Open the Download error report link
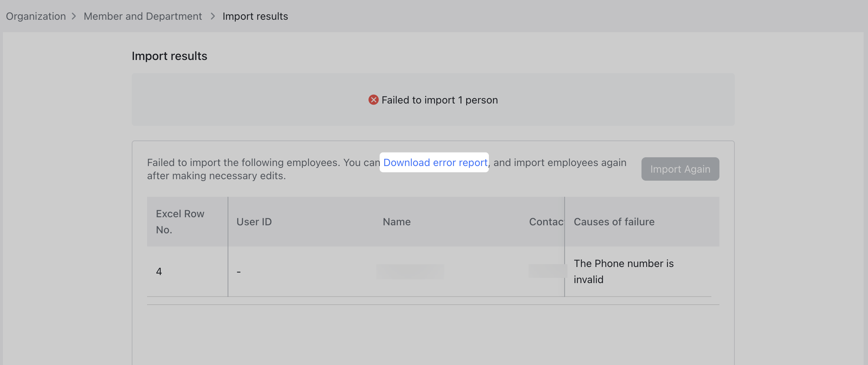Screen dimensions: 868x365 pyautogui.click(x=434, y=162)
